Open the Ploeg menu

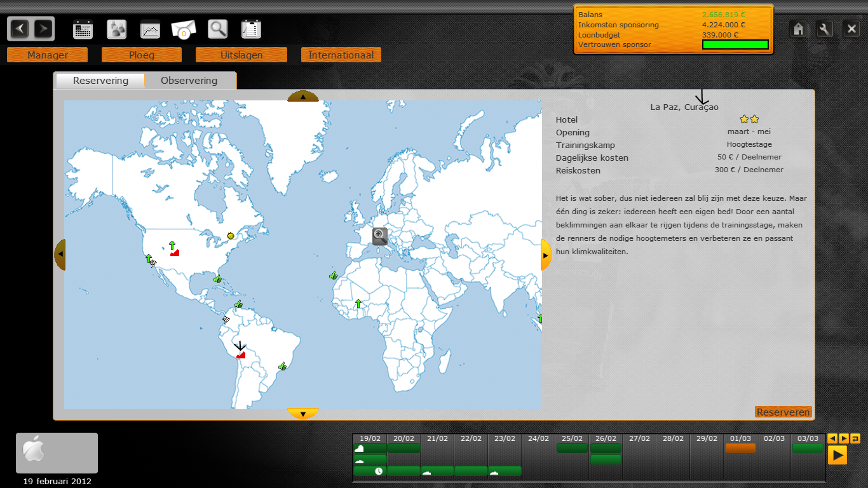pos(142,55)
